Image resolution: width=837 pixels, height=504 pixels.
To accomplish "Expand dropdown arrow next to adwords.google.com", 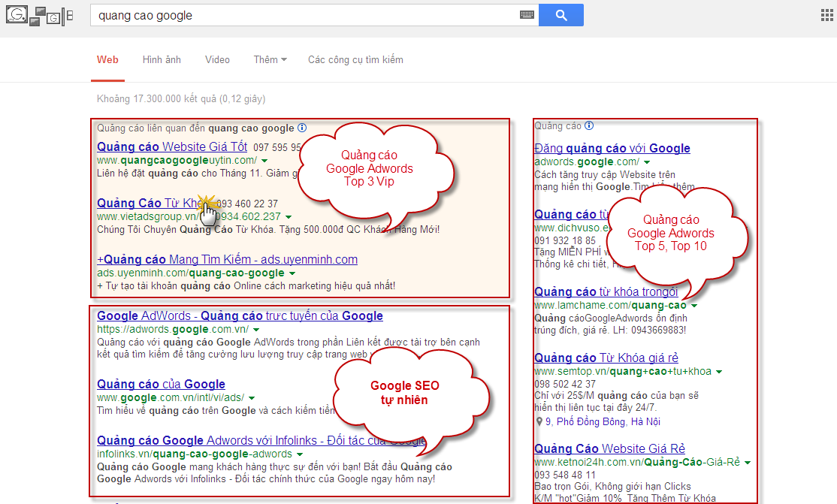I will (648, 161).
